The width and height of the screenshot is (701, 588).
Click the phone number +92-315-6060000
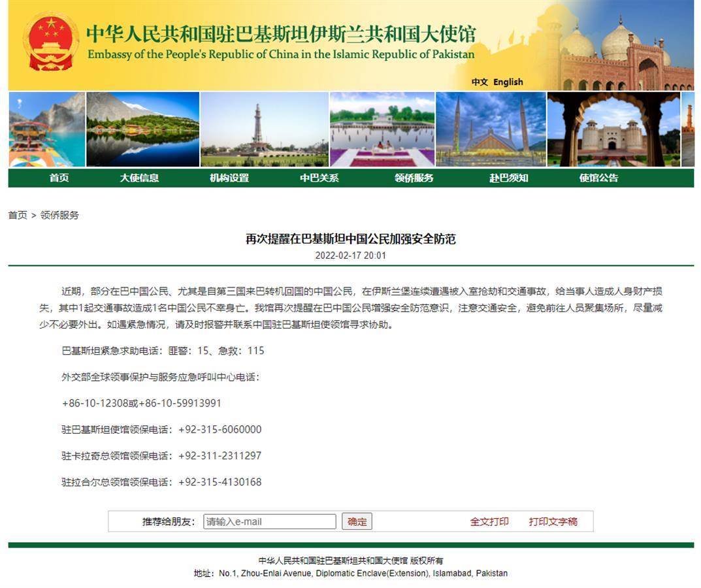[220, 430]
